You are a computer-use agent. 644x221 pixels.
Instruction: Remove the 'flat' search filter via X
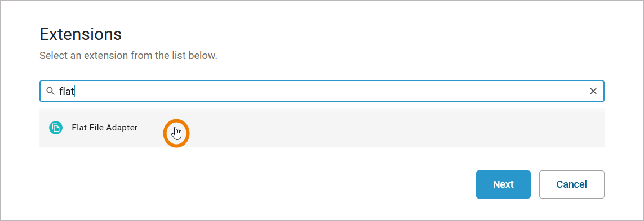(x=593, y=91)
